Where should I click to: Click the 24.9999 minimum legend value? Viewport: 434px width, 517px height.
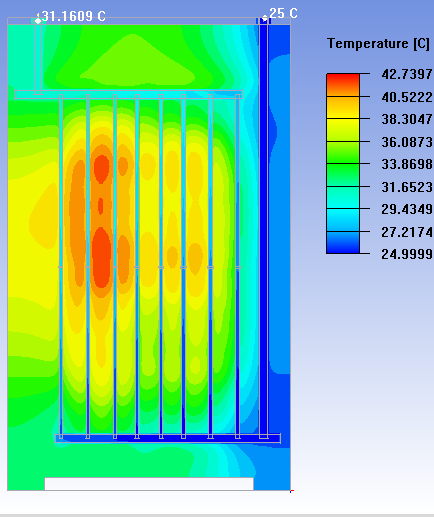pyautogui.click(x=407, y=254)
